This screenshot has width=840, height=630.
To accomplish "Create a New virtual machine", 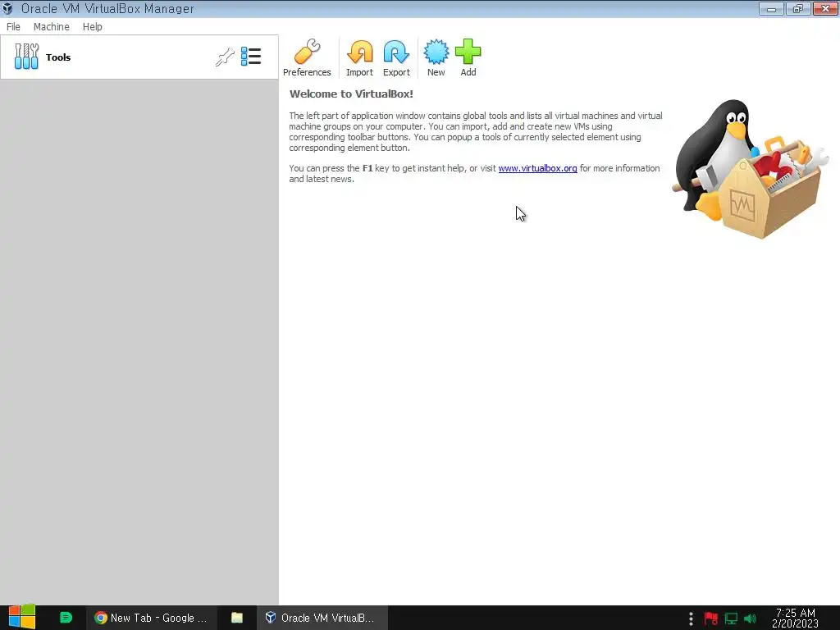I will [x=436, y=58].
